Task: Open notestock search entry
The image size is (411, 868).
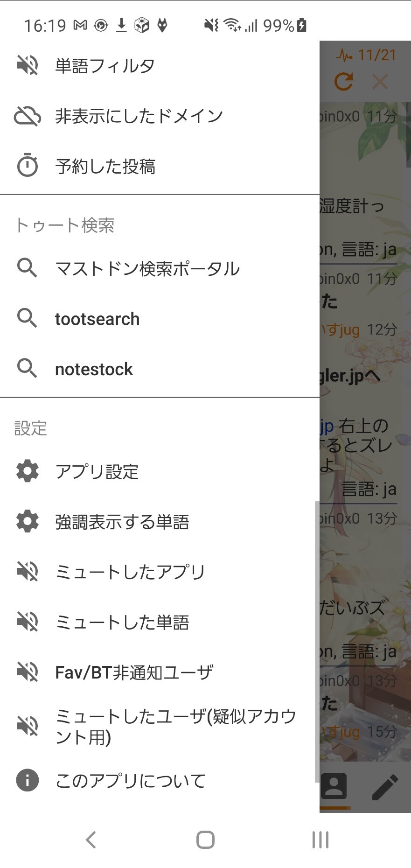Action: tap(94, 369)
